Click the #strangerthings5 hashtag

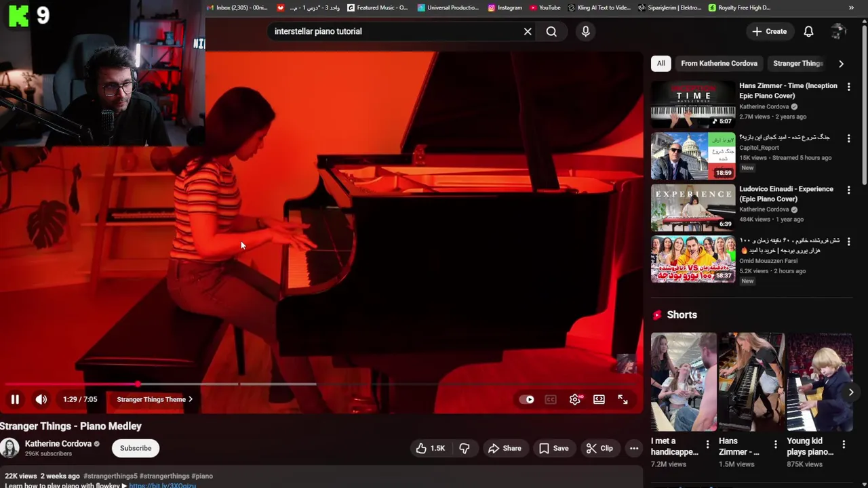tap(110, 476)
